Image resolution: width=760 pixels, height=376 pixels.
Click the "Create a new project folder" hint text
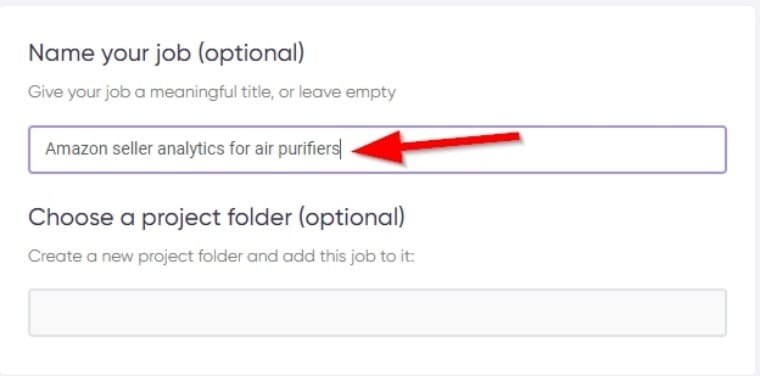(x=135, y=256)
